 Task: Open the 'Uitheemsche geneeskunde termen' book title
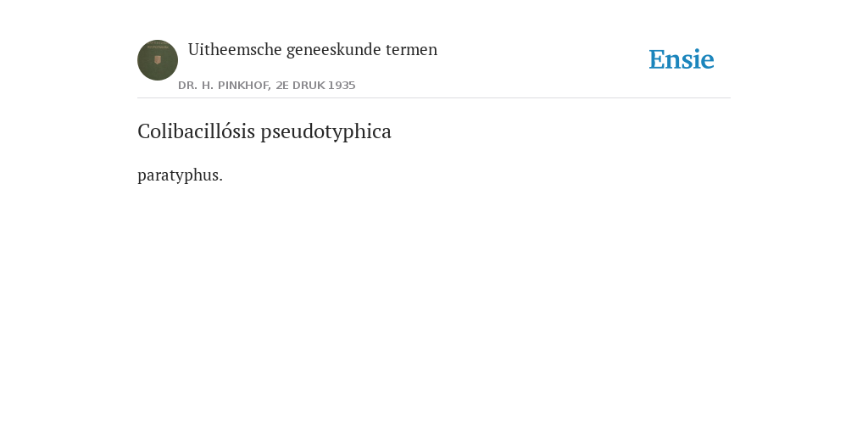(x=313, y=49)
